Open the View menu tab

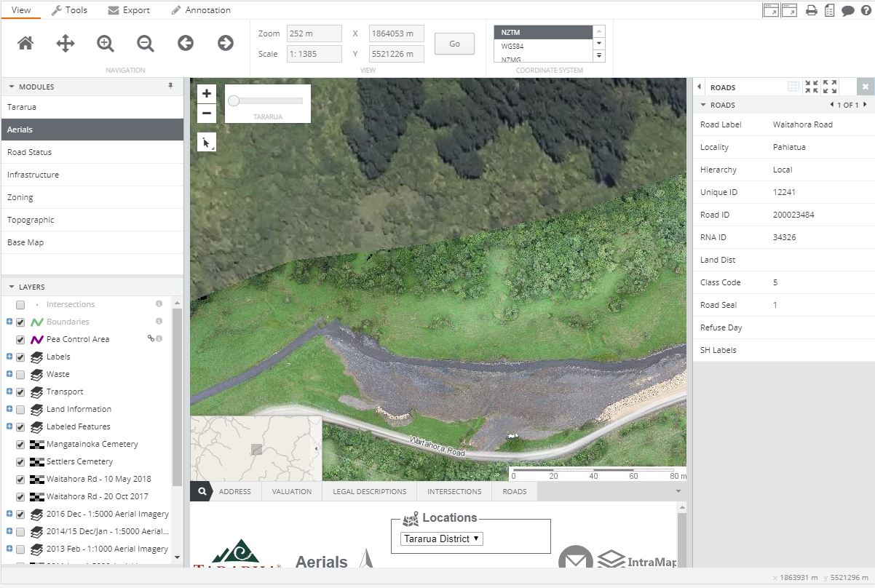(21, 10)
